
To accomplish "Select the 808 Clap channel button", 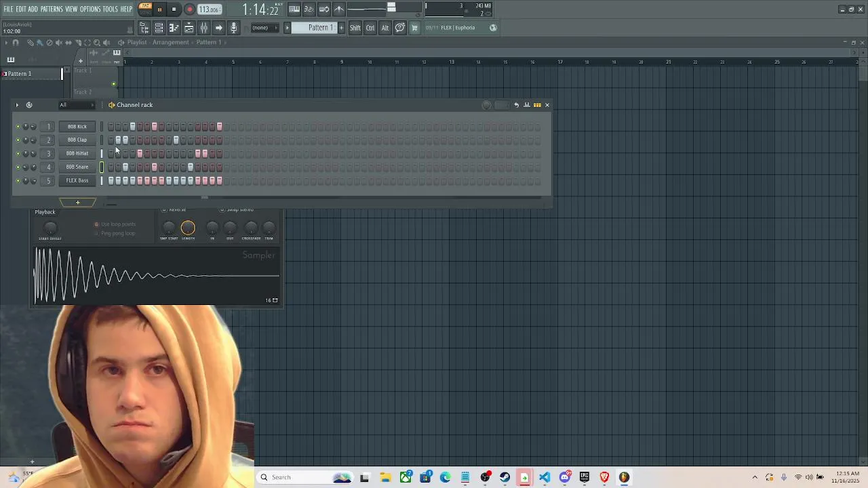I will coord(77,140).
